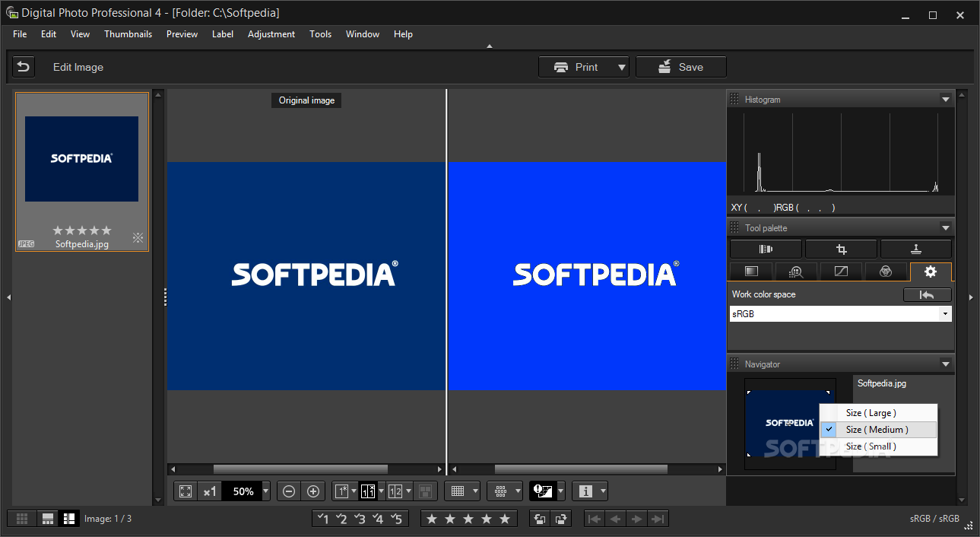
Task: Jump to the first image
Action: click(x=595, y=519)
